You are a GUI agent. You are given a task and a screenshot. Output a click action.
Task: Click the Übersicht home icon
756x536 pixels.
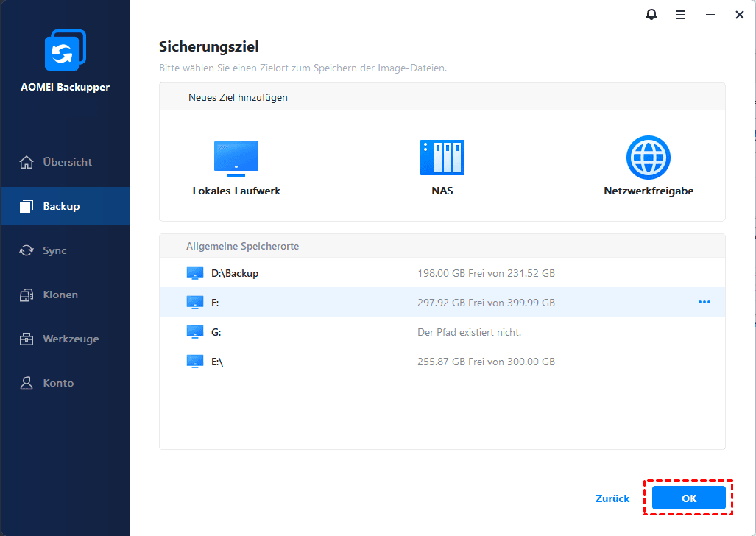pos(27,162)
